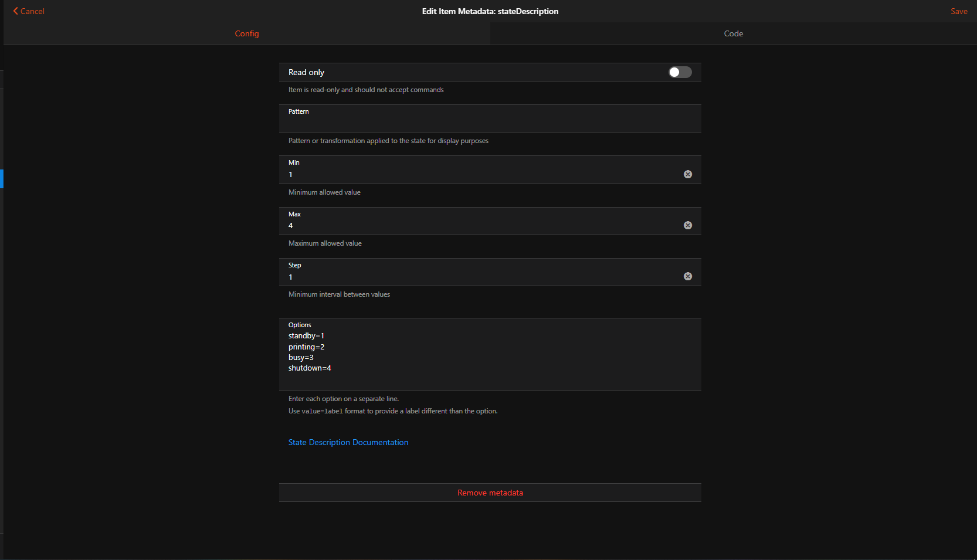Screen dimensions: 977x560
Task: Place cursor on the busy=3 option line
Action: click(301, 358)
